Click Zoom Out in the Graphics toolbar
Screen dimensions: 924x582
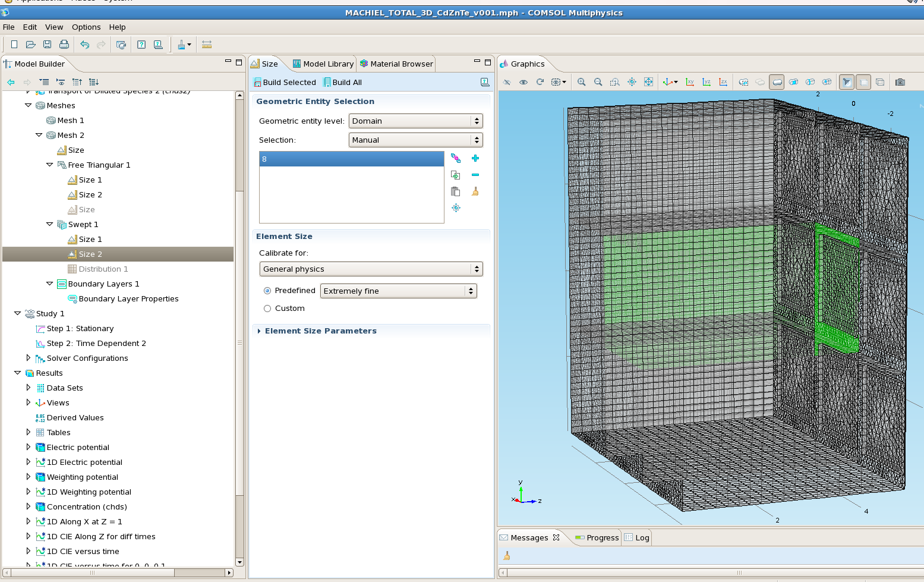598,82
